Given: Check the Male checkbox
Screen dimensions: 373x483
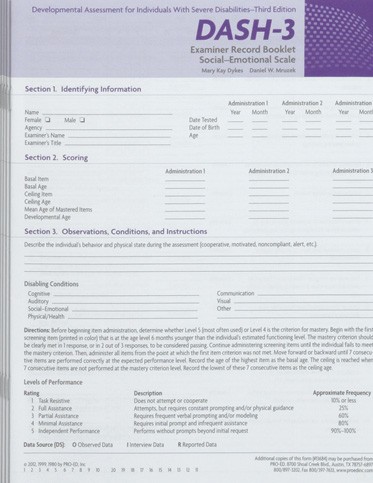Looking at the screenshot, I should [x=83, y=120].
